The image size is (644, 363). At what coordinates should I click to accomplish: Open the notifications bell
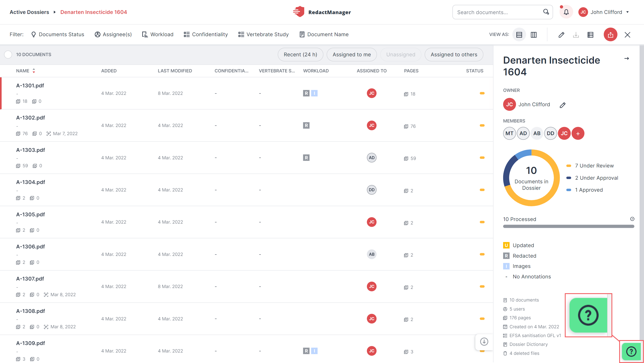tap(566, 12)
